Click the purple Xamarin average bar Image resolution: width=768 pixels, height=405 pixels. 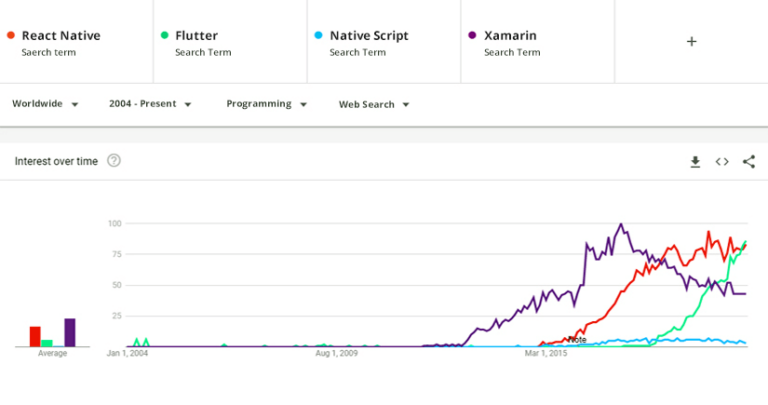tap(70, 332)
